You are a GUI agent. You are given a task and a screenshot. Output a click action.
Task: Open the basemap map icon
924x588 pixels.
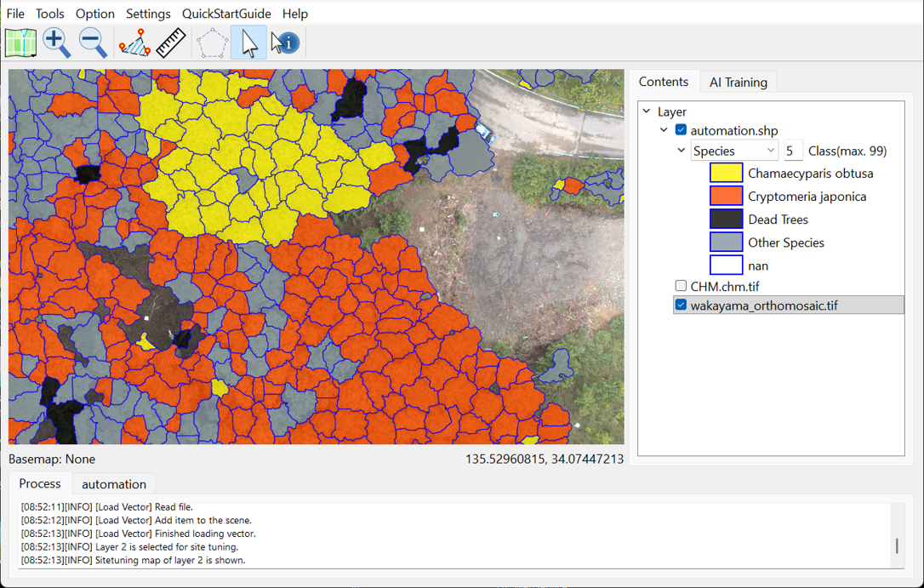(x=20, y=43)
